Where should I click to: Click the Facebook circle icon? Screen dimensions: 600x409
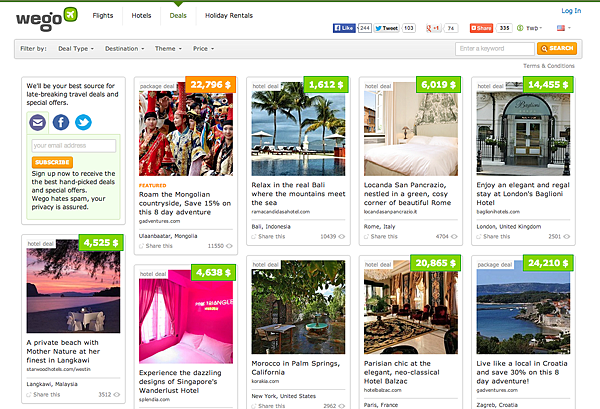[x=61, y=122]
